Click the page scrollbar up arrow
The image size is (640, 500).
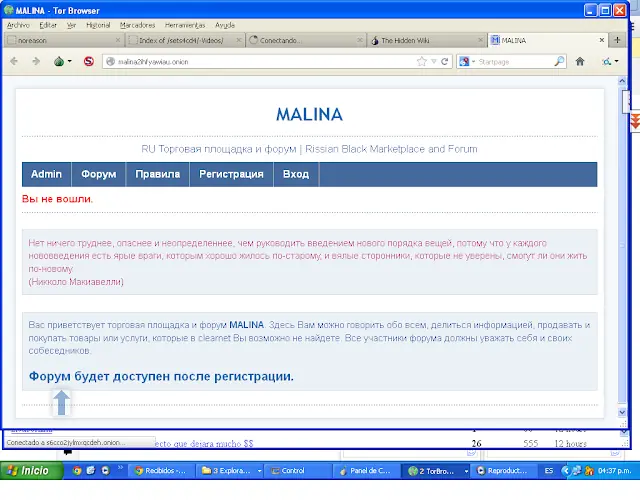tap(622, 81)
